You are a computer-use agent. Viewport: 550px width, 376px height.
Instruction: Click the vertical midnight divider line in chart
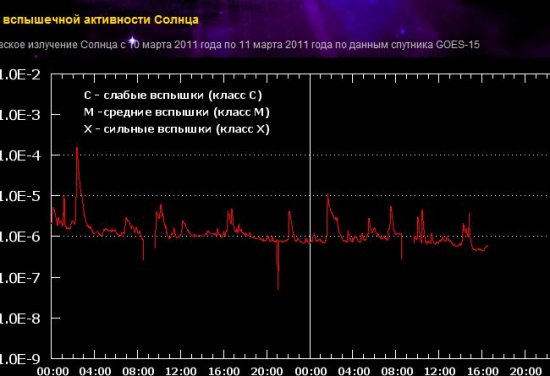310,216
